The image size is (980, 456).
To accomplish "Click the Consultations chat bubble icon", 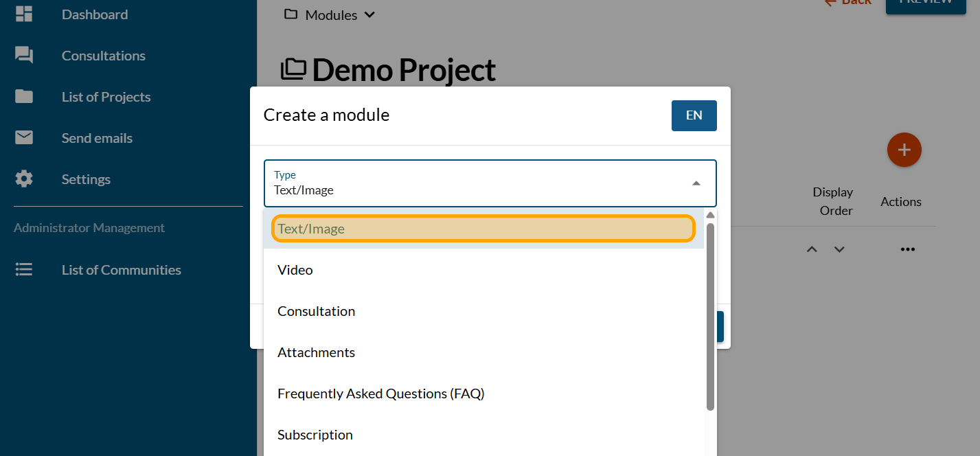I will click(x=24, y=56).
